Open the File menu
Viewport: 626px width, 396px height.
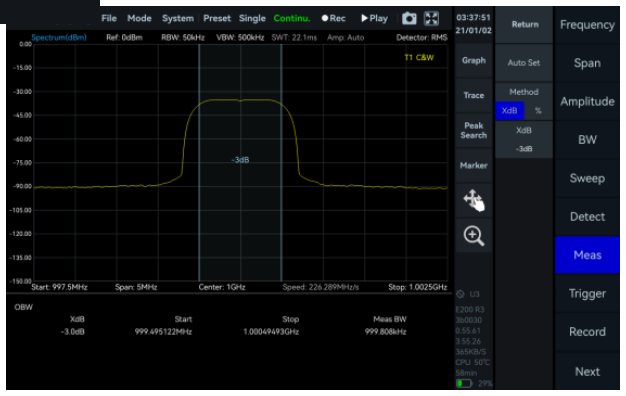click(109, 18)
